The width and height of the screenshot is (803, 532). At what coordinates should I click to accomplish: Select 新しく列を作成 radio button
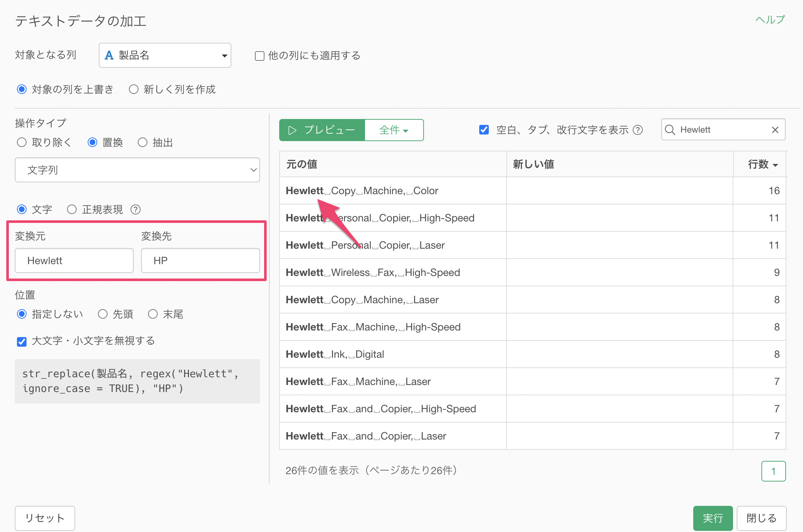click(x=133, y=90)
